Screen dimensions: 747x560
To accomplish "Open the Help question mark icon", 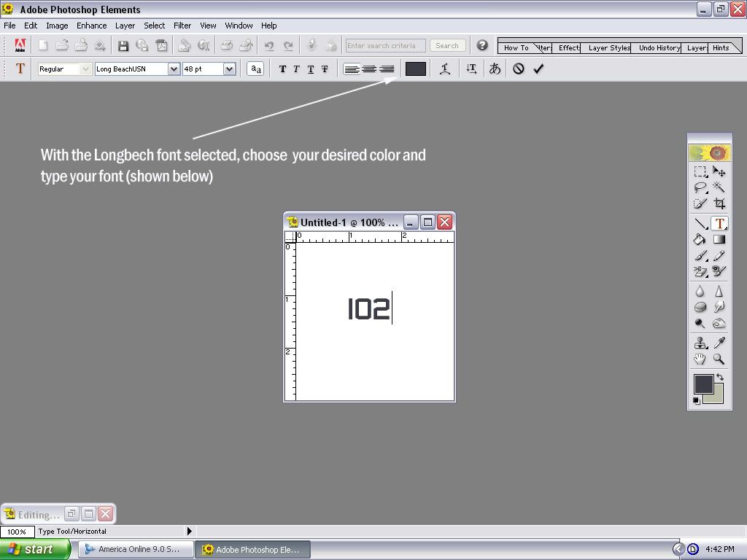I will pos(482,45).
